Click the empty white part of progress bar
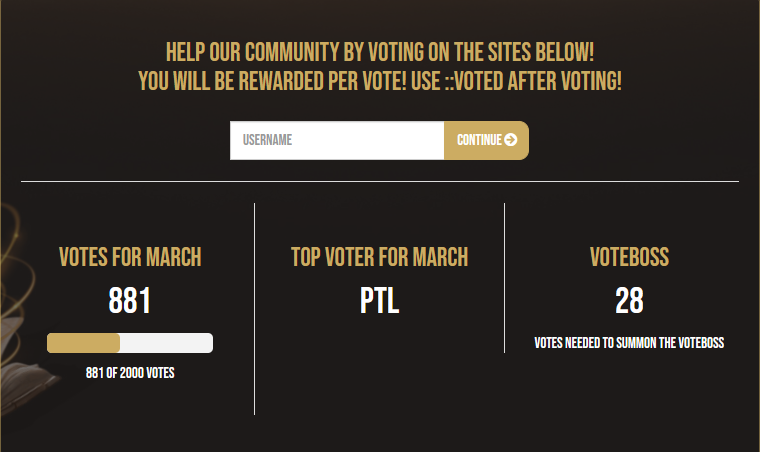This screenshot has width=760, height=452. coord(166,343)
